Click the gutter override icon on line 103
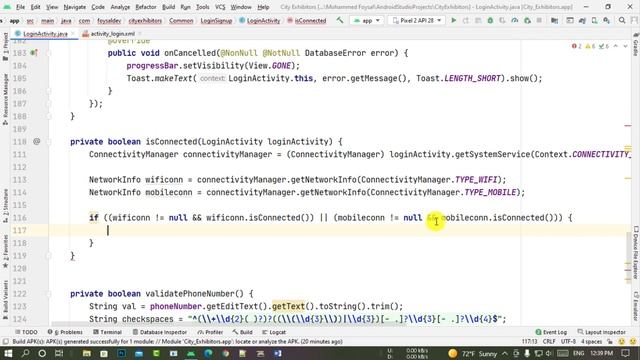This screenshot has width=640, height=360. [x=34, y=53]
